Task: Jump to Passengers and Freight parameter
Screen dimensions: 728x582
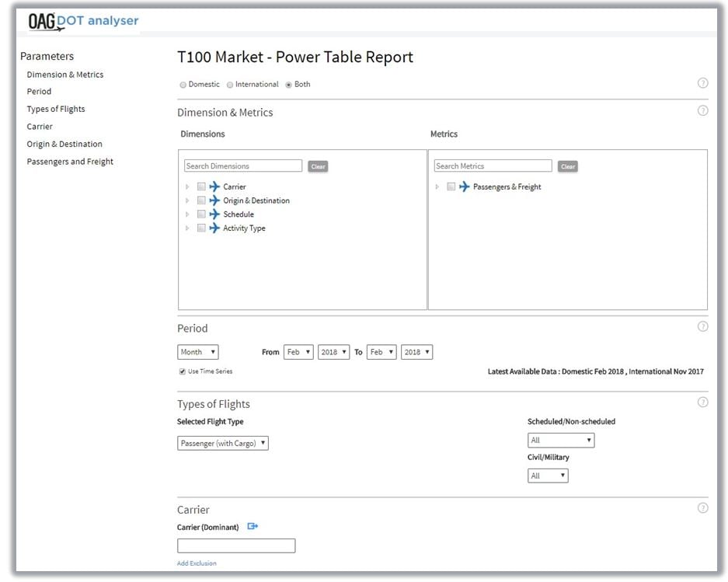Action: click(x=70, y=162)
